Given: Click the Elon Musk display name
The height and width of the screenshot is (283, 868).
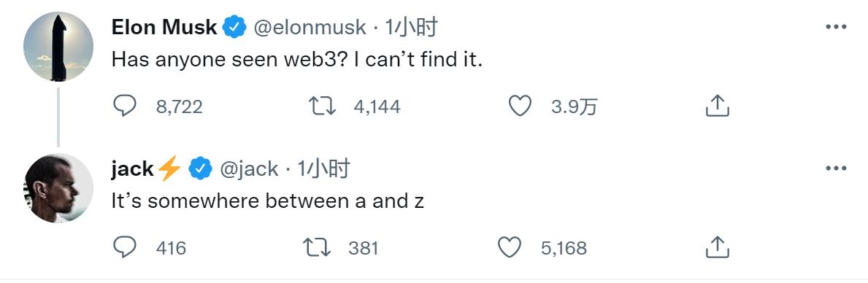Looking at the screenshot, I should [x=164, y=27].
